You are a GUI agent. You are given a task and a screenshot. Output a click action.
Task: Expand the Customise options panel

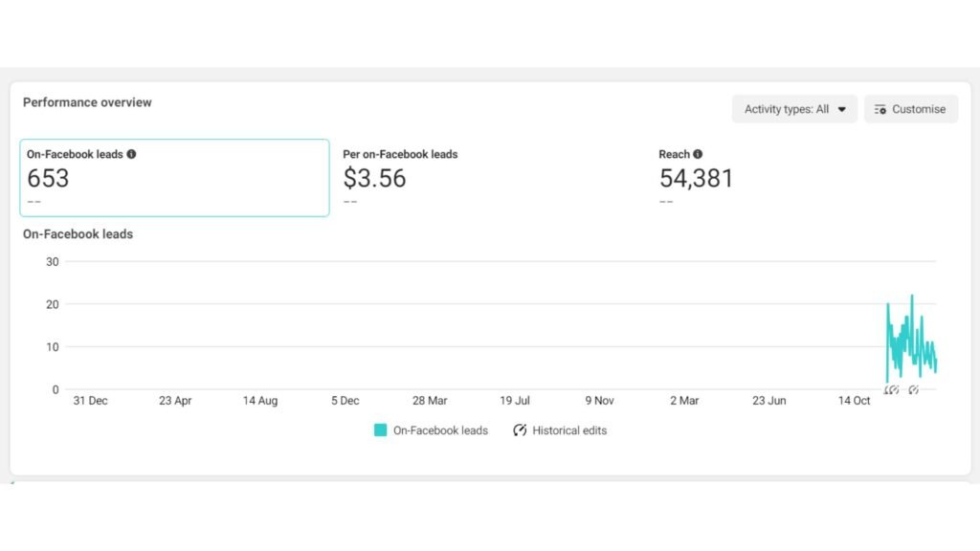[x=910, y=109]
